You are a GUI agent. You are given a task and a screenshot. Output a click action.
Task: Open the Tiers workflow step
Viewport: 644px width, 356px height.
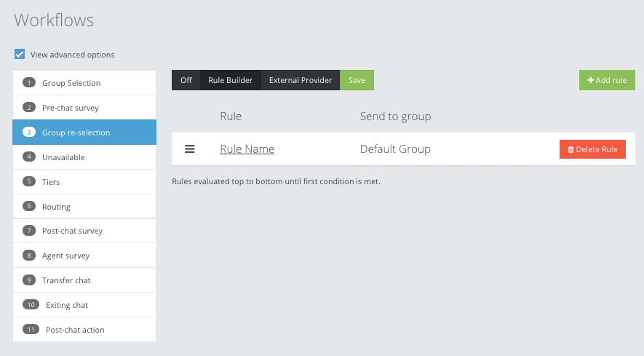(x=51, y=182)
